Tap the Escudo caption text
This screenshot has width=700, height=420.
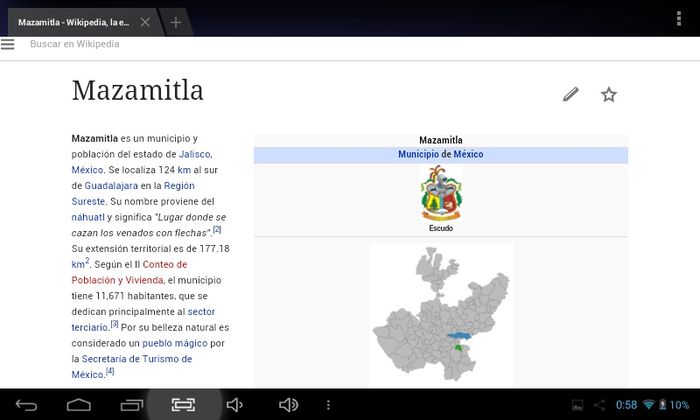(441, 228)
